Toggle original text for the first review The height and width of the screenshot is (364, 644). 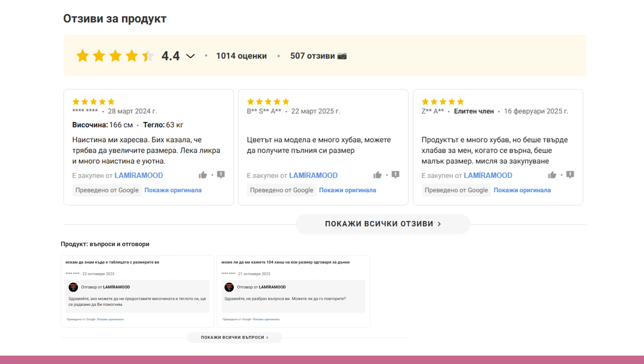tap(173, 190)
